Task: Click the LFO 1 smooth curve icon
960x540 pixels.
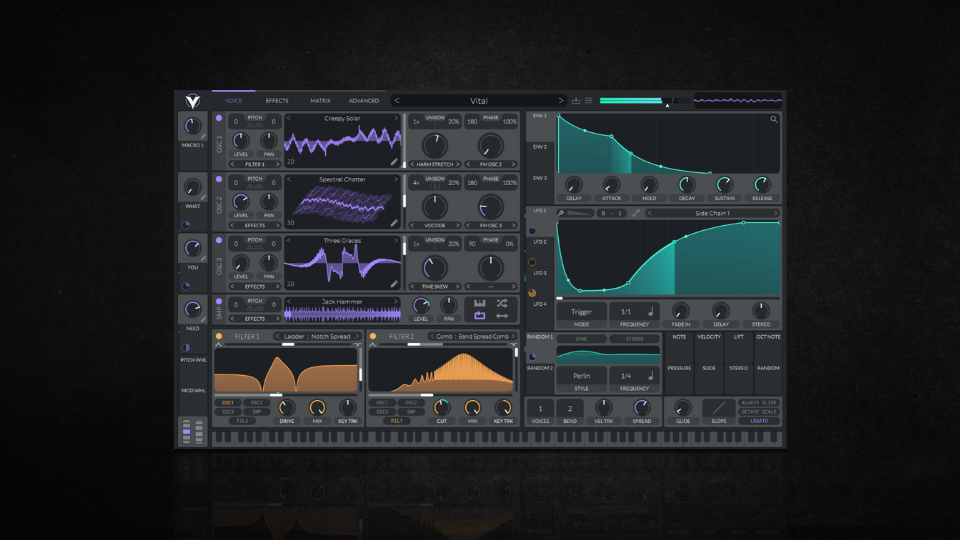Action: point(636,213)
